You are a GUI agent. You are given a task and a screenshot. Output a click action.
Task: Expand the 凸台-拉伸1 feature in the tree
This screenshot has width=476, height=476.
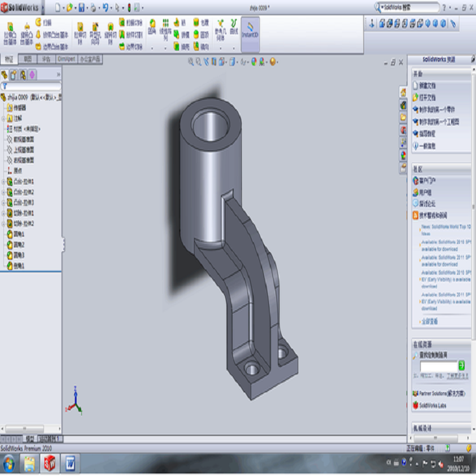3,182
